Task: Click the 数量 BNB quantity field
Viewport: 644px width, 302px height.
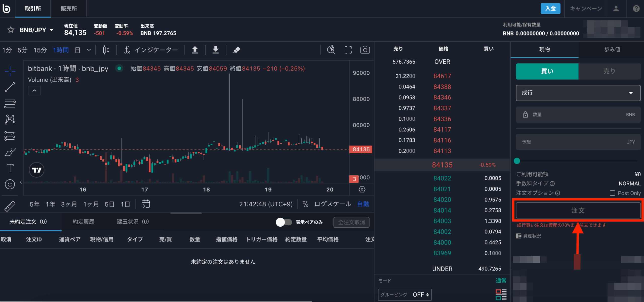Action: [x=578, y=115]
